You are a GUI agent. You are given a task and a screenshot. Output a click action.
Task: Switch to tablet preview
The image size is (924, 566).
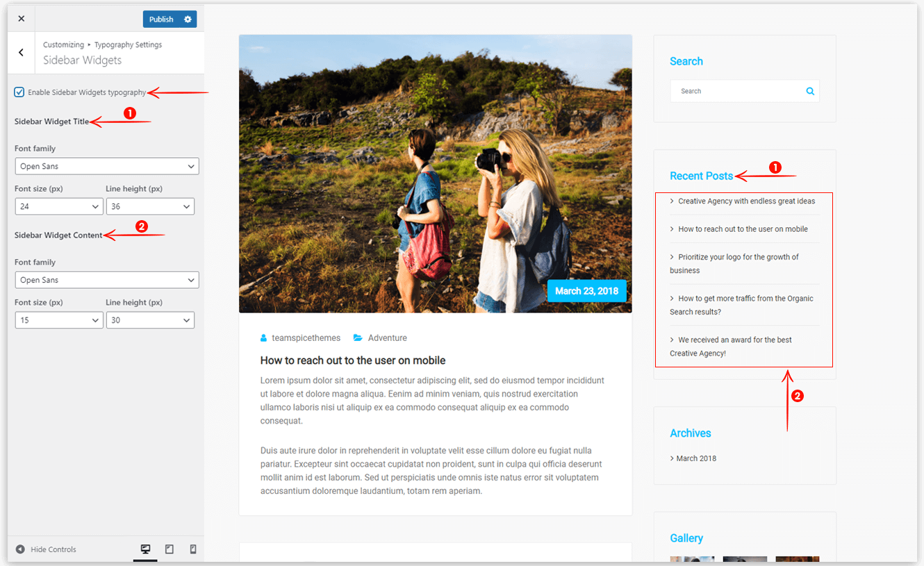pyautogui.click(x=170, y=549)
